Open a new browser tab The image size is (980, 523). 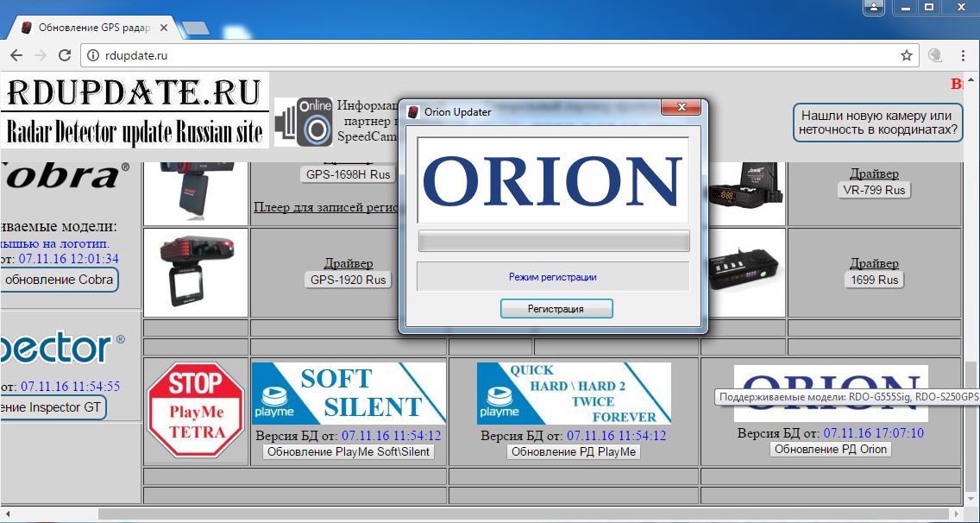[196, 28]
